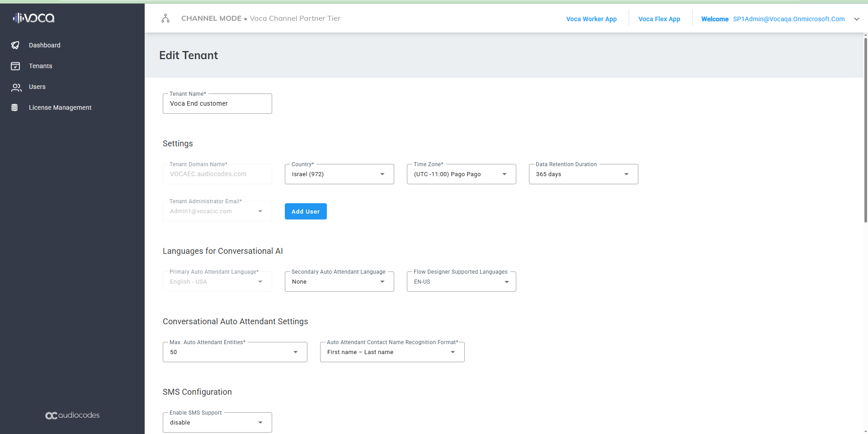This screenshot has height=434, width=868.
Task: Open the Tenants menu item
Action: point(41,66)
